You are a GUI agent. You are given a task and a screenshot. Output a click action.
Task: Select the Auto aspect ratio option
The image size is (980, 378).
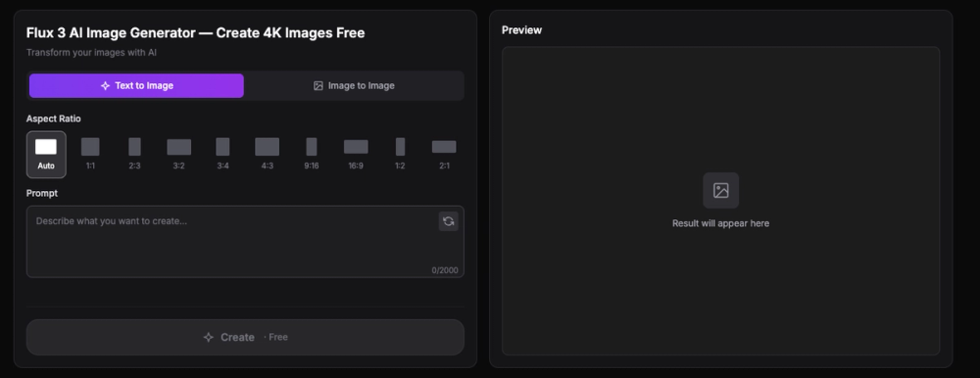pos(46,155)
